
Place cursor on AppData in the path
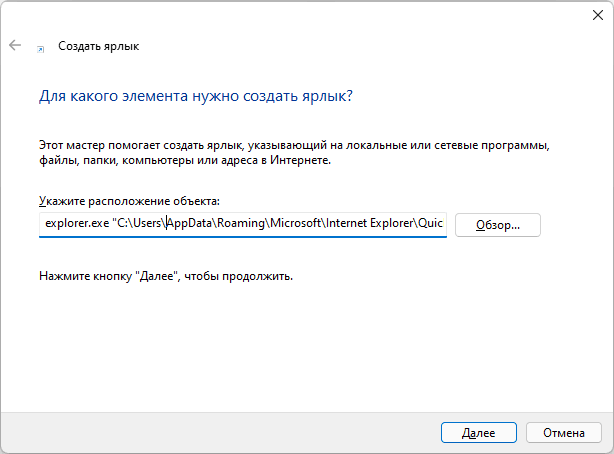190,223
